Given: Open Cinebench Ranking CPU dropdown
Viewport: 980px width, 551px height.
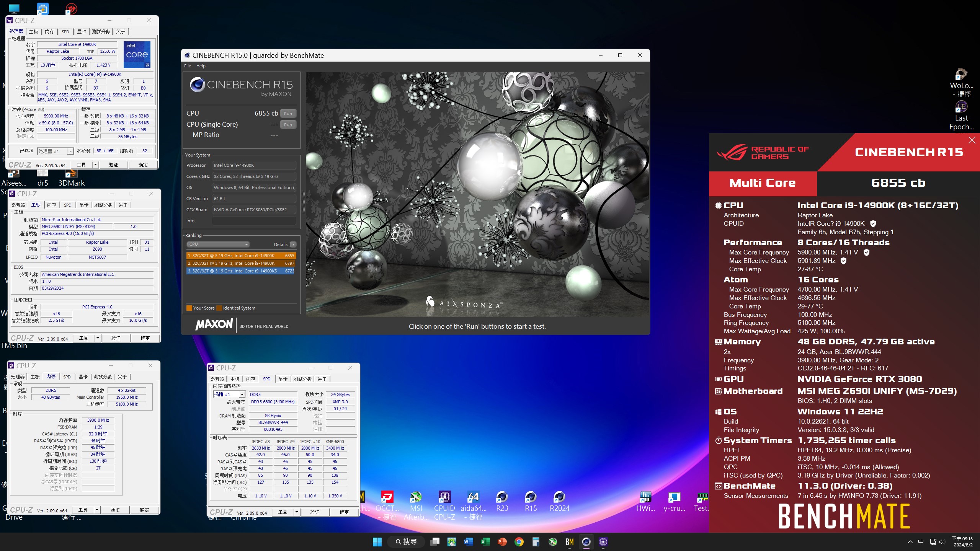Looking at the screenshot, I should [218, 244].
